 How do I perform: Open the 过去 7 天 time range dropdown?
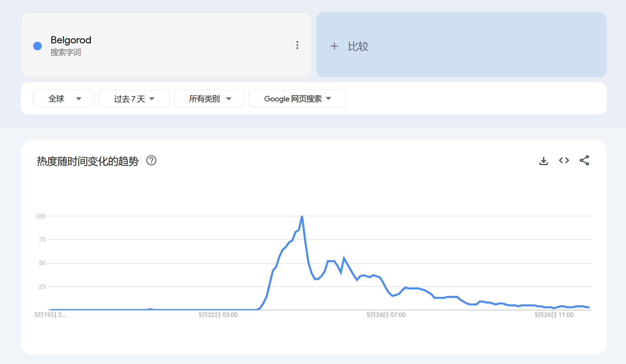[134, 99]
